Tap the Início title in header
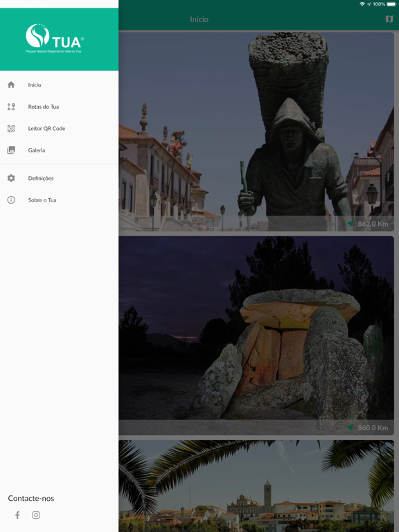The width and height of the screenshot is (399, 532). [x=199, y=19]
